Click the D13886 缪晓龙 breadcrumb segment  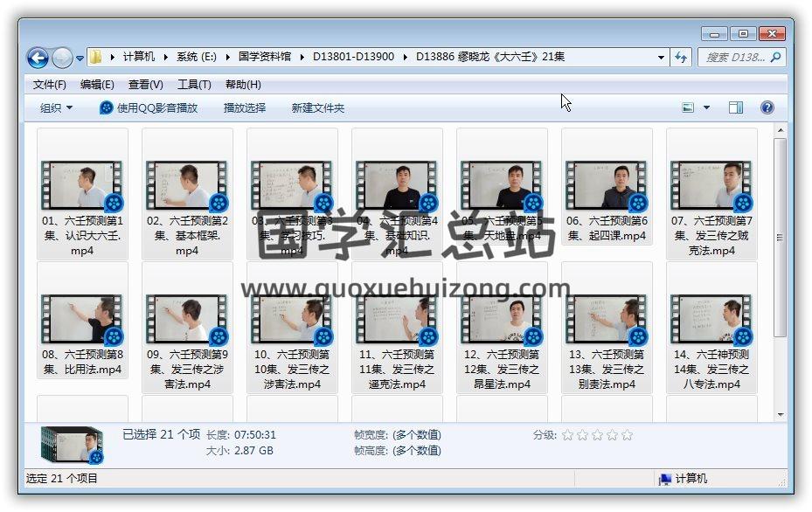[x=489, y=57]
